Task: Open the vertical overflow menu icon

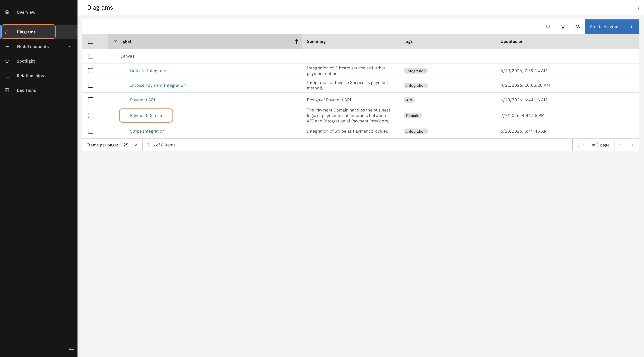Action: point(638,7)
